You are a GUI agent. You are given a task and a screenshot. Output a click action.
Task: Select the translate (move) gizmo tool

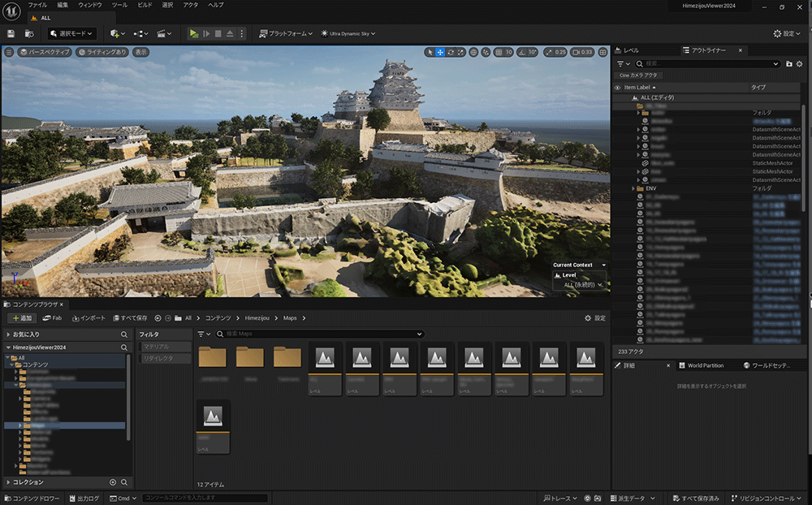pos(440,52)
